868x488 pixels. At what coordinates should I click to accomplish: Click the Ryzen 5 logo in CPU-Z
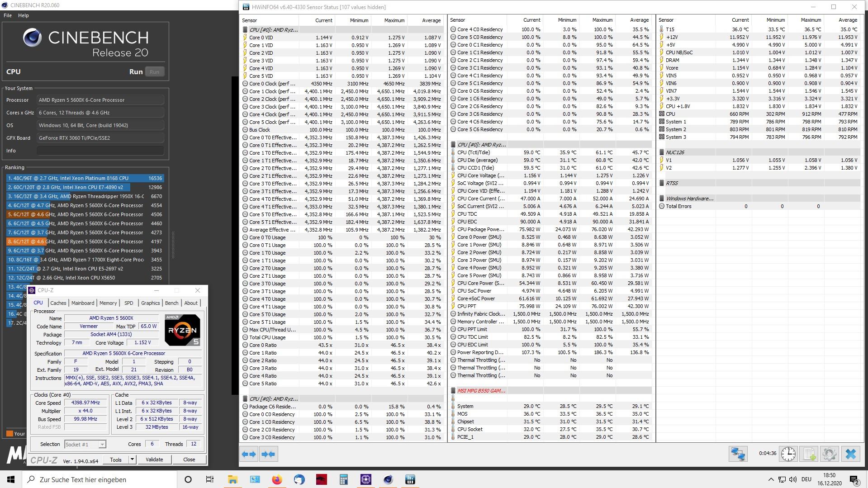point(183,330)
